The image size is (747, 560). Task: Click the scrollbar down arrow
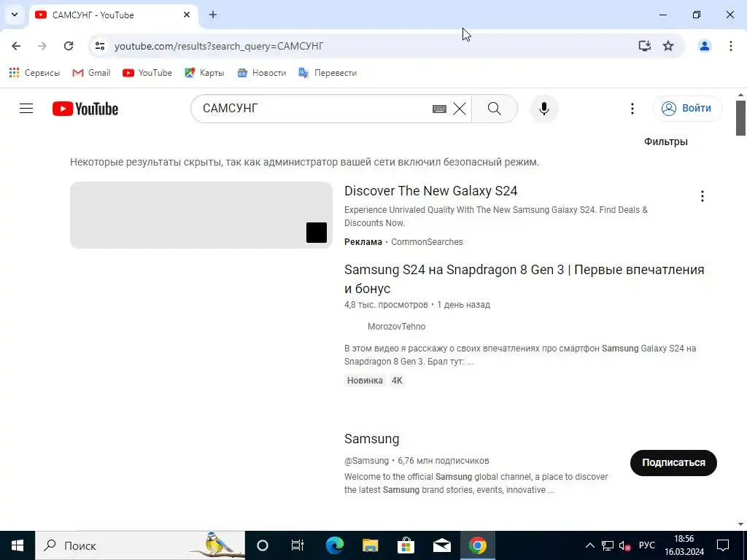pos(740,524)
